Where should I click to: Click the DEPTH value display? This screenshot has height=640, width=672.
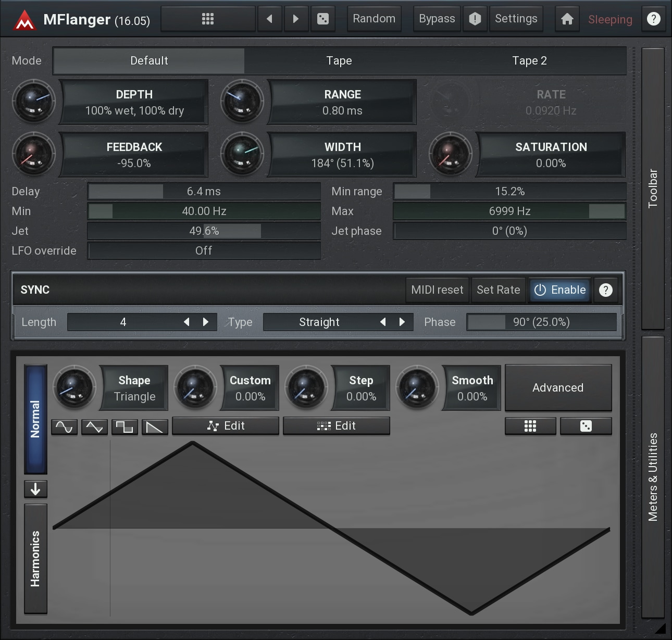pyautogui.click(x=134, y=102)
